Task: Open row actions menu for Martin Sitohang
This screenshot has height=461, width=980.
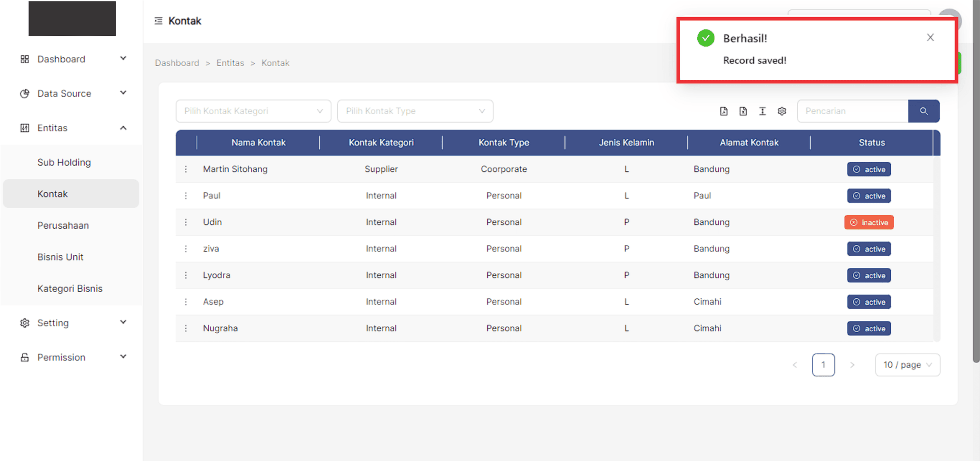Action: tap(186, 169)
